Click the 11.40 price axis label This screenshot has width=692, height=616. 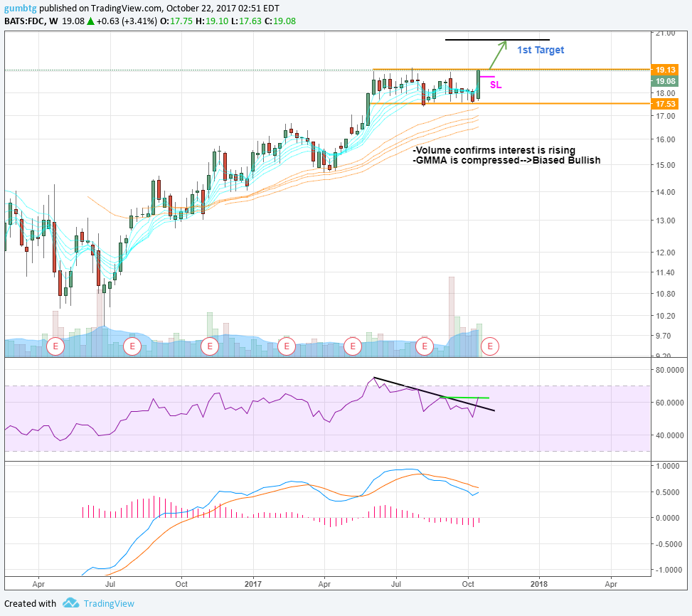tap(666, 272)
